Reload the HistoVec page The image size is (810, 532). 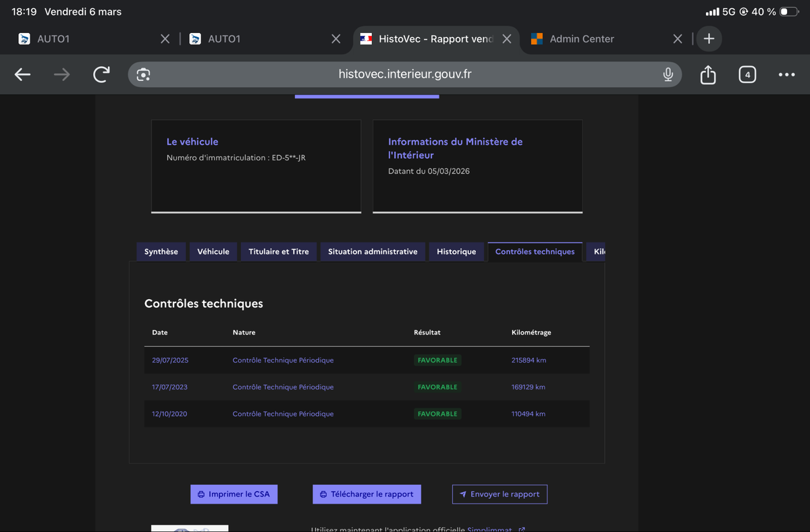coord(101,74)
